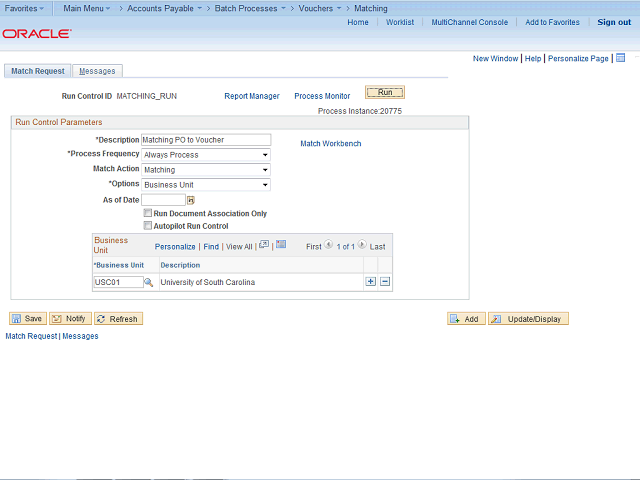Click the page address icon beside Personalize Page
Viewport: 640px width, 480px height.
click(x=620, y=58)
